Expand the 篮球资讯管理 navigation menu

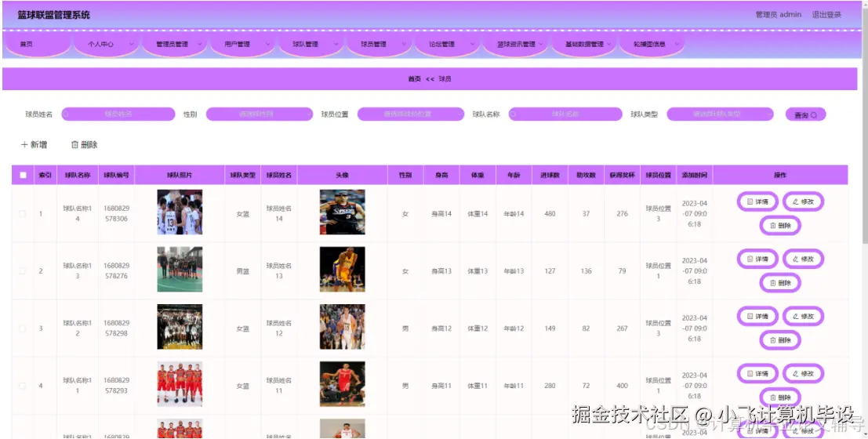pyautogui.click(x=515, y=44)
